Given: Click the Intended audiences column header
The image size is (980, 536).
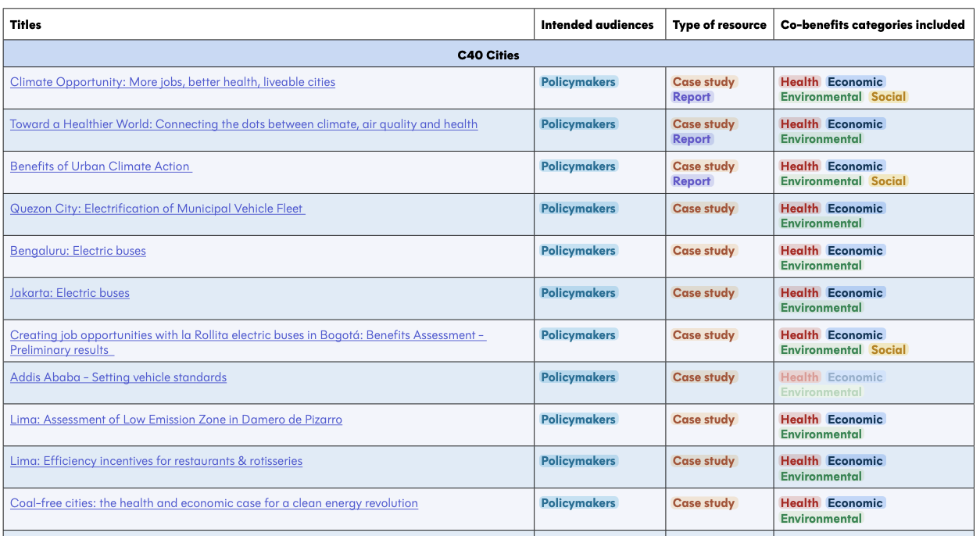Looking at the screenshot, I should coord(597,25).
